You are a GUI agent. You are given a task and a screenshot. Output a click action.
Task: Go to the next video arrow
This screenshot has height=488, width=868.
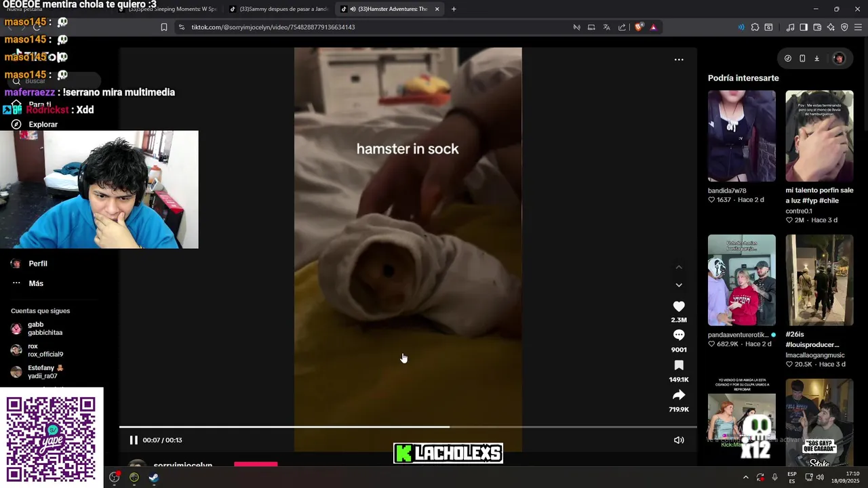[679, 285]
